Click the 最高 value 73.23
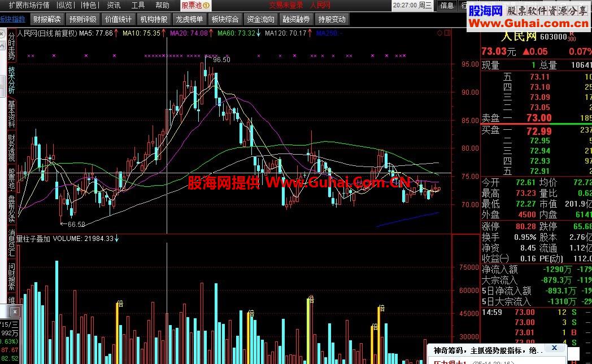Image resolution: width=592 pixels, height=364 pixels. (526, 194)
